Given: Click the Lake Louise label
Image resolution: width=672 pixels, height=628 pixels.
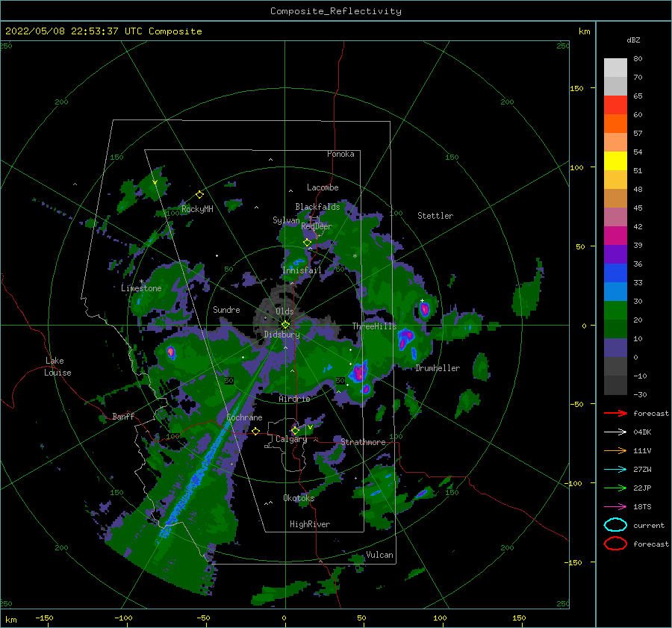Looking at the screenshot, I should click(57, 367).
